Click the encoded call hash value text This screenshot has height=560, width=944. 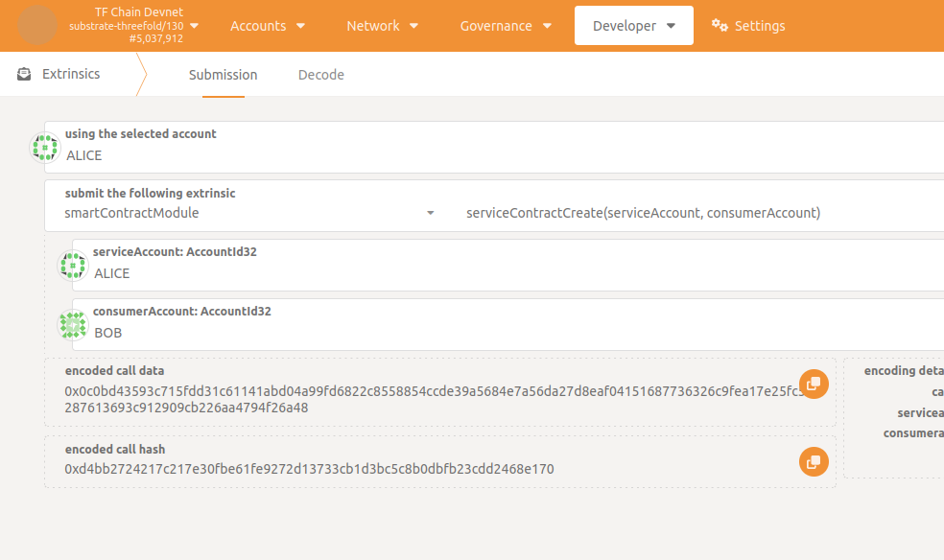point(309,469)
